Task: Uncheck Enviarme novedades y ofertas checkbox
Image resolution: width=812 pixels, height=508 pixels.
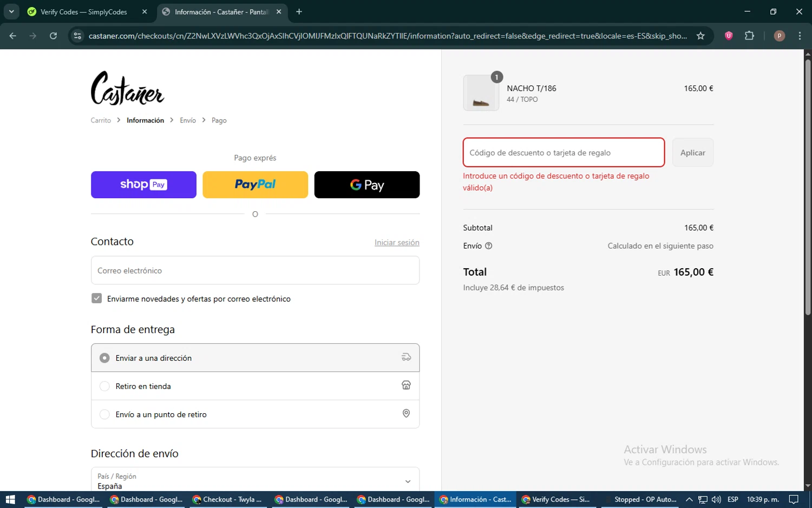Action: pos(96,298)
